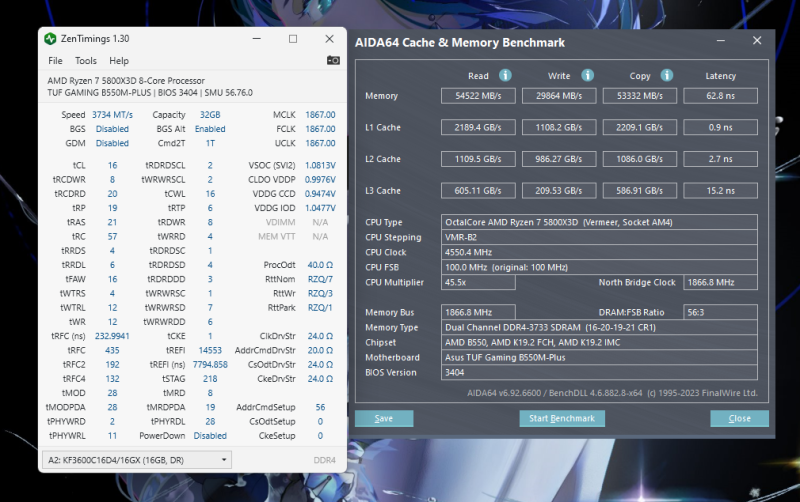Maximize the ZenTimings window
This screenshot has height=502, width=800.
[x=293, y=39]
